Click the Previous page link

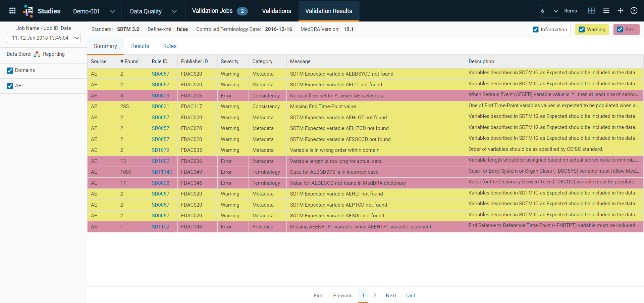coord(343,296)
